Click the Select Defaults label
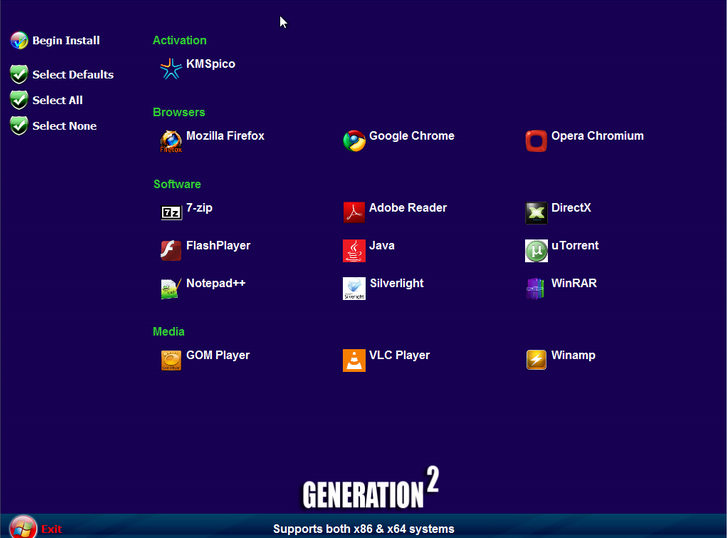Image resolution: width=727 pixels, height=538 pixels. [x=73, y=75]
